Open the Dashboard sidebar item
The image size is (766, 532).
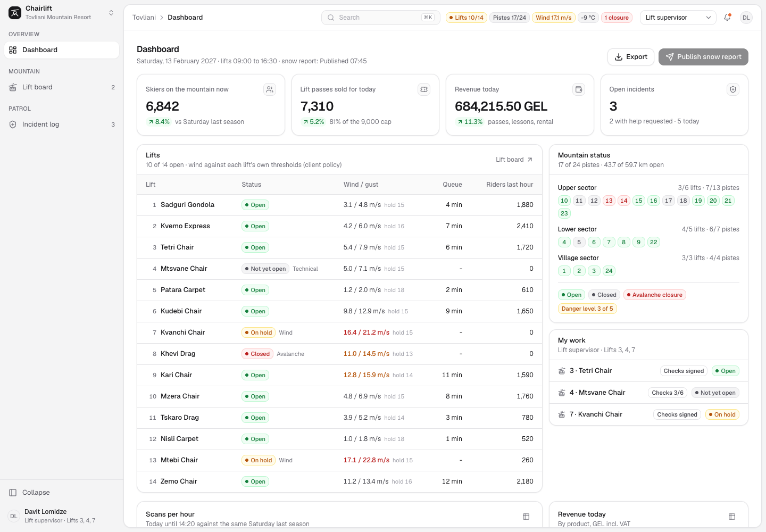(x=62, y=50)
